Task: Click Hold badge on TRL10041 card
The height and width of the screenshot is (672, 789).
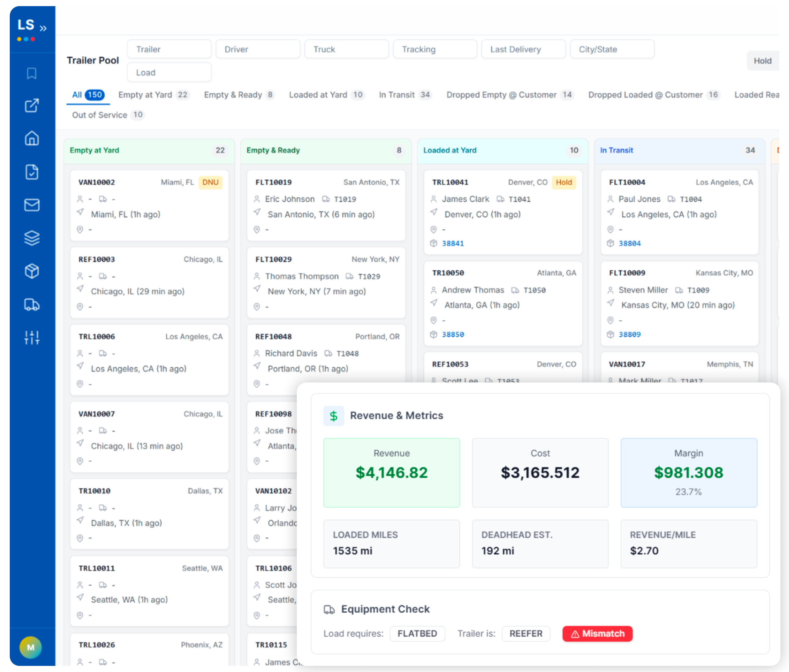Action: pyautogui.click(x=564, y=182)
